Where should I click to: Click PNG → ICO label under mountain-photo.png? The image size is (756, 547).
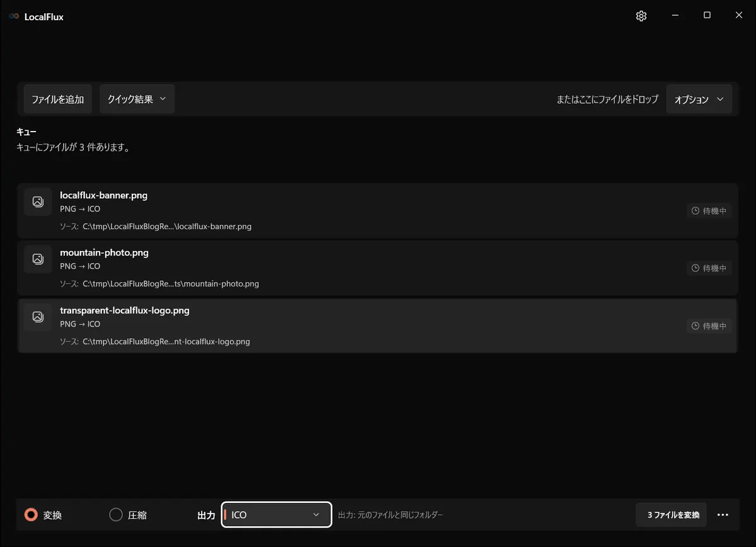pos(80,266)
